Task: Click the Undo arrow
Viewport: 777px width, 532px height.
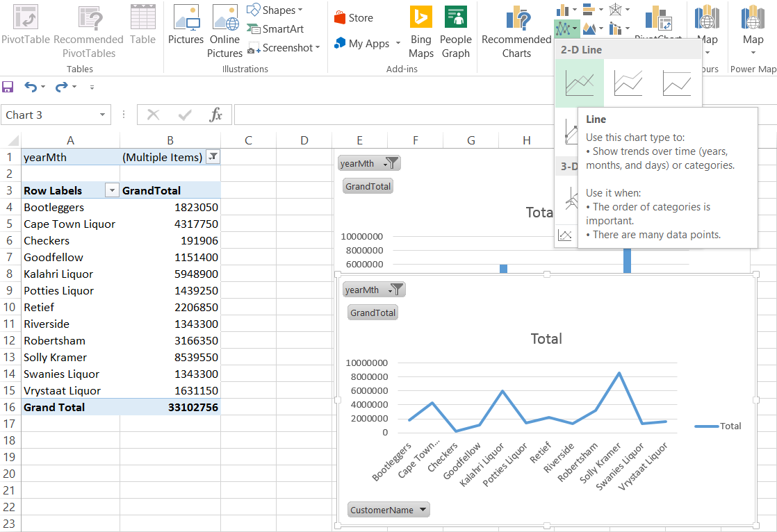Action: tap(30, 87)
